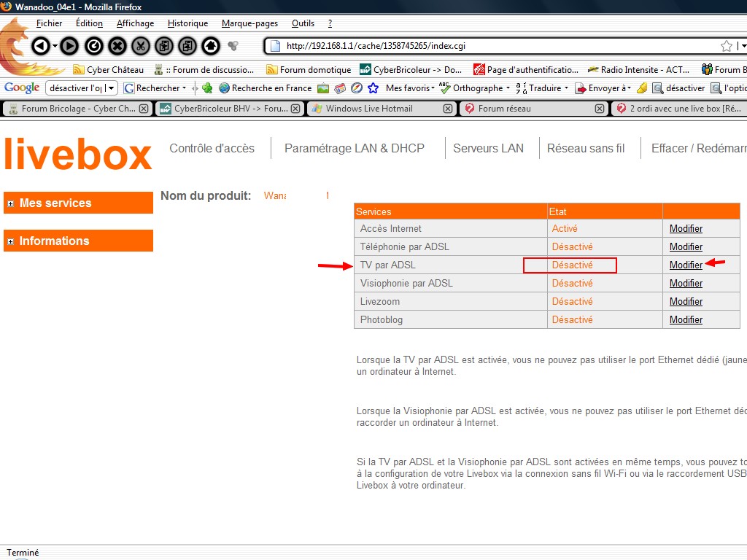Click the compass icon on Google toolbar
The height and width of the screenshot is (560, 747).
click(x=356, y=88)
